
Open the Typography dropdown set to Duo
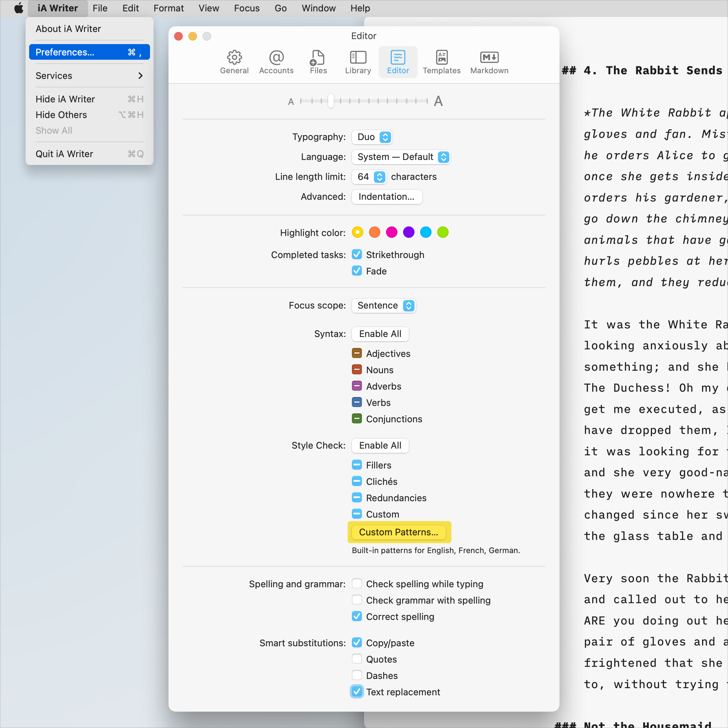tap(372, 137)
